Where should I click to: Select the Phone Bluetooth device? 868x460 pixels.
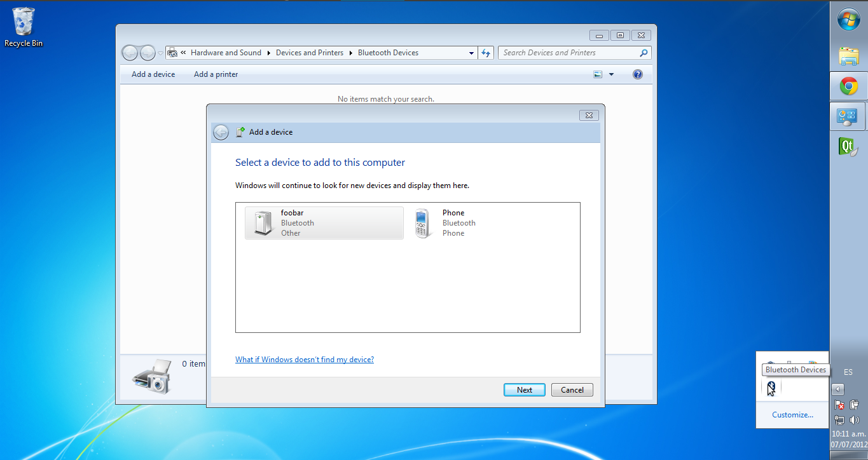click(458, 223)
